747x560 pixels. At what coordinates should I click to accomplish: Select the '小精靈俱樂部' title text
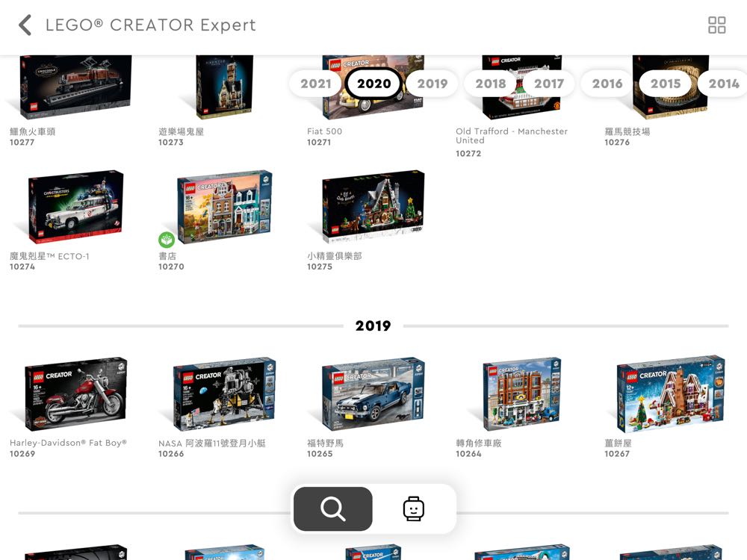coord(335,256)
